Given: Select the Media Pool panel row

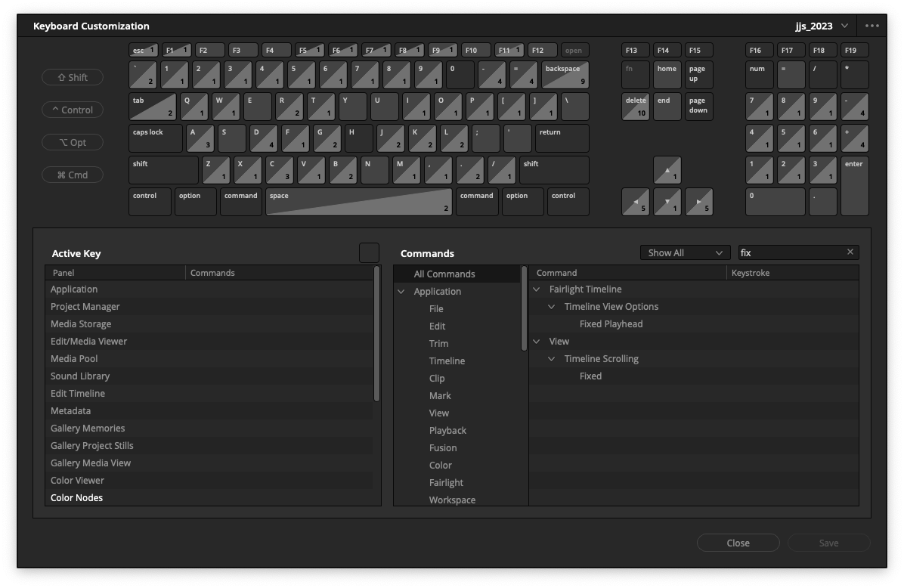Looking at the screenshot, I should click(x=209, y=358).
